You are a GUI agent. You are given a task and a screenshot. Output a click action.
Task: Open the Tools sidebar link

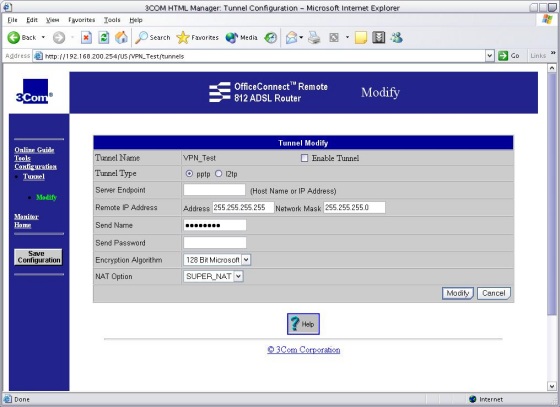pos(22,158)
